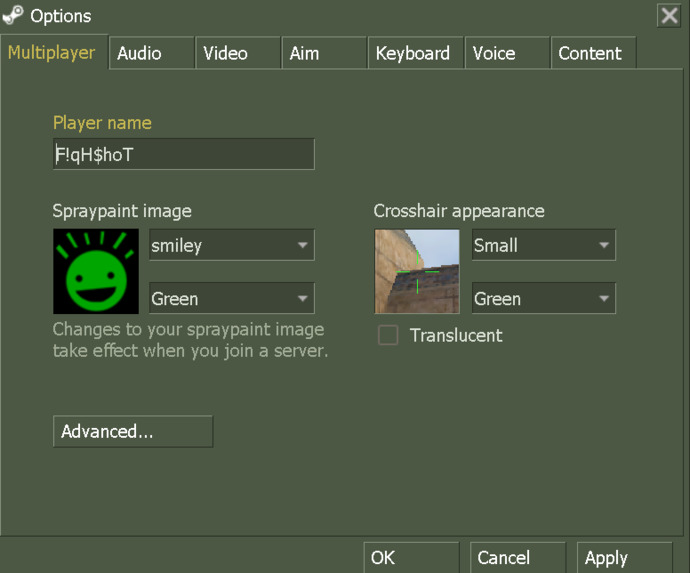690x573 pixels.
Task: Switch to the Multiplayer tab
Action: (x=52, y=53)
